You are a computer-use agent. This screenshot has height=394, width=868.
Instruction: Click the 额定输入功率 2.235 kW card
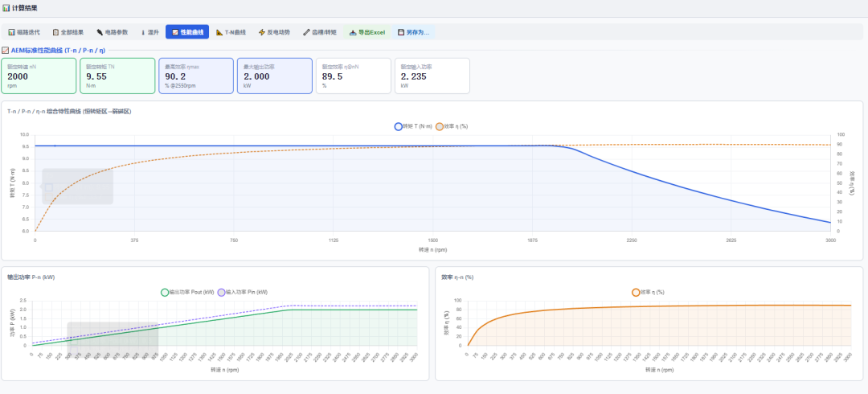pos(432,76)
